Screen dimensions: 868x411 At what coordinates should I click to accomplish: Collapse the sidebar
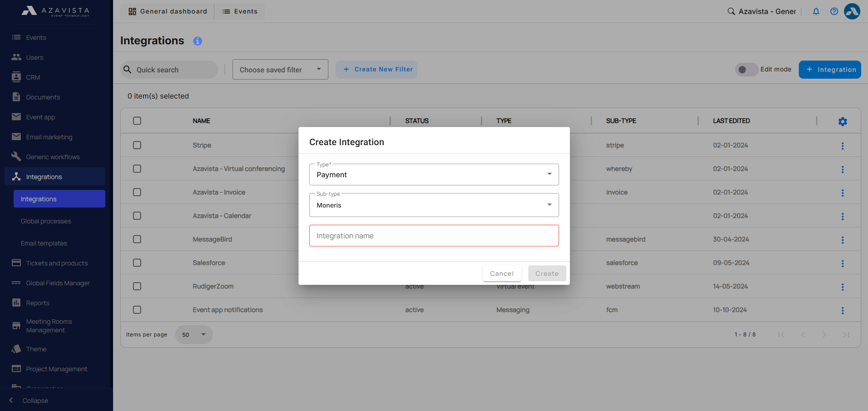tap(29, 401)
